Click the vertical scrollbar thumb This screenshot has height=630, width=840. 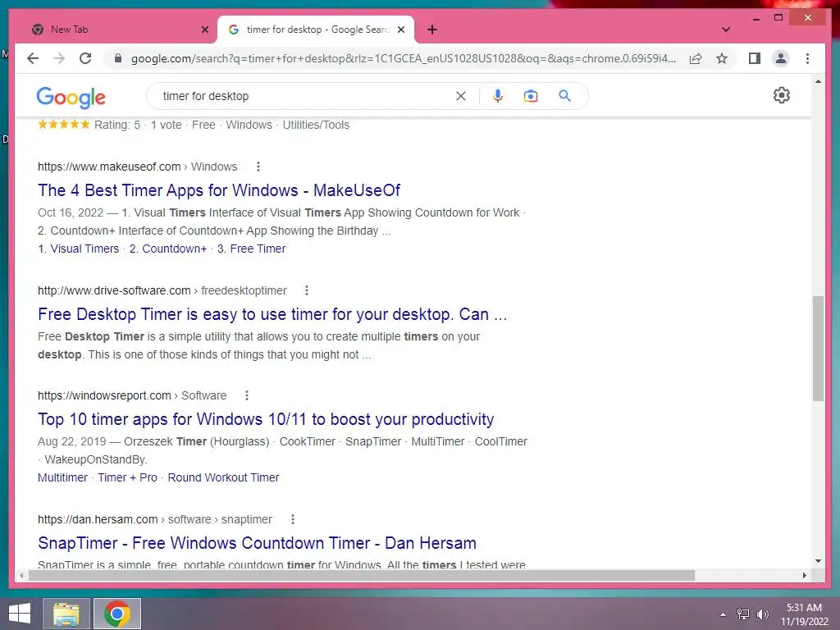click(x=818, y=348)
